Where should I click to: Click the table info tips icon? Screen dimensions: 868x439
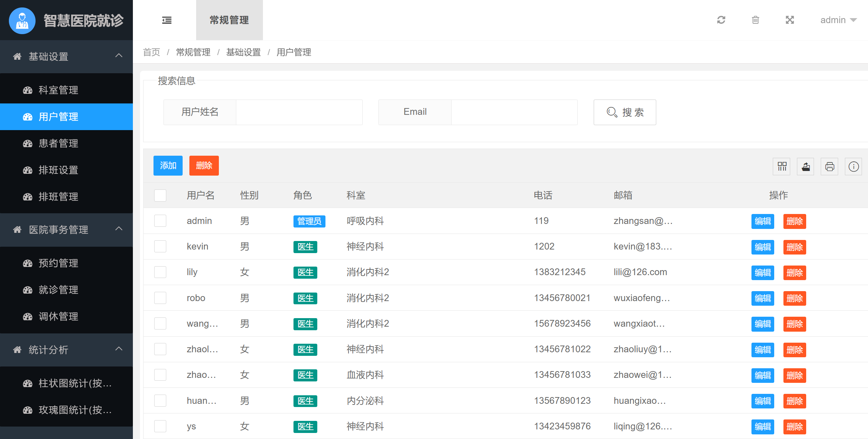click(853, 166)
